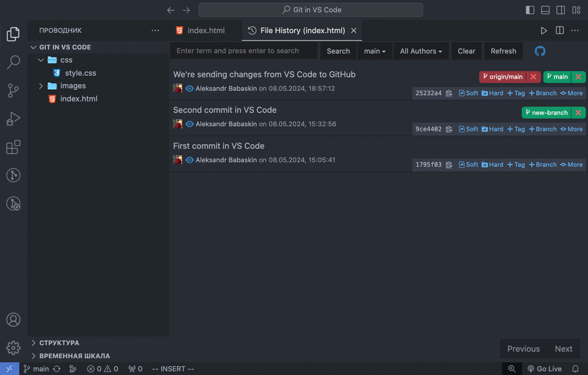
Task: Open Run and Debug view
Action: (13, 119)
